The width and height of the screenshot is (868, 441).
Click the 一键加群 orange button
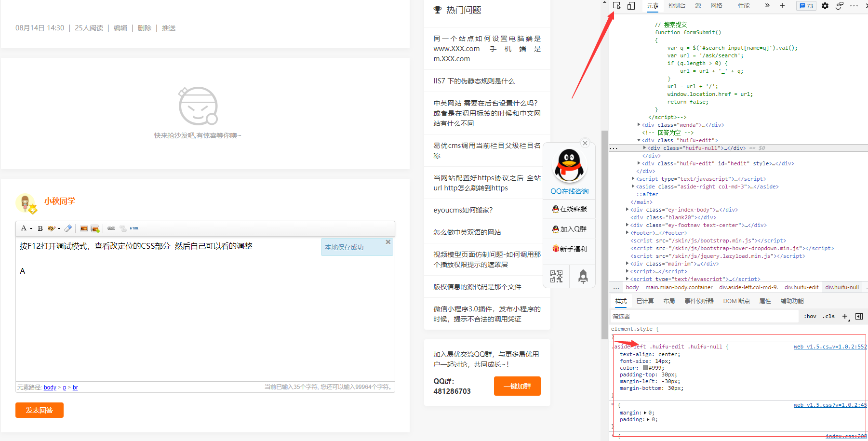tap(517, 386)
